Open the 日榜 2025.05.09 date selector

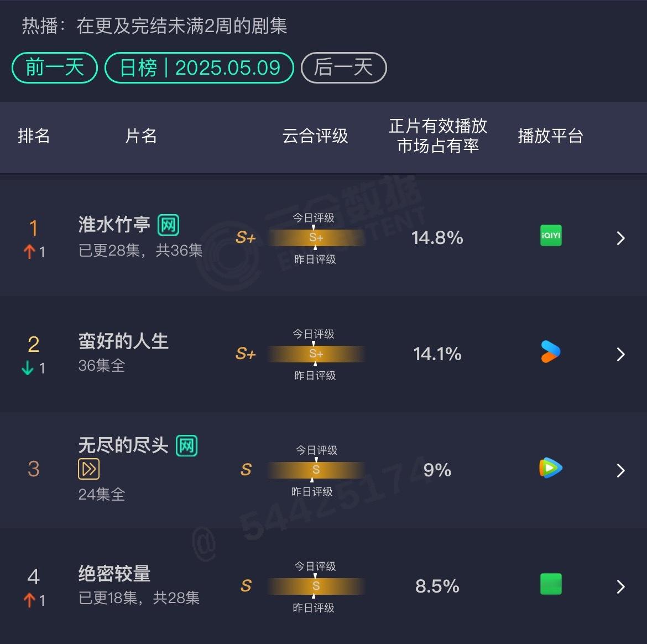point(199,67)
